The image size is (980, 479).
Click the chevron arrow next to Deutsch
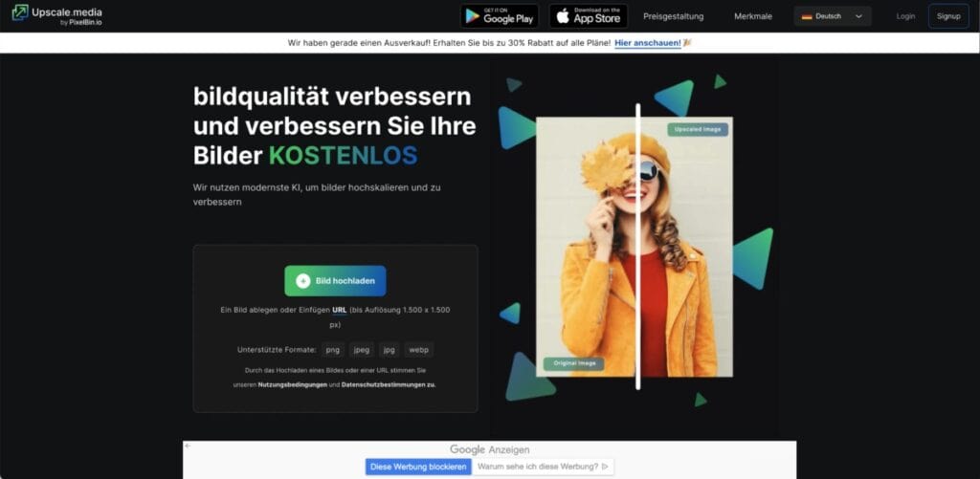858,16
